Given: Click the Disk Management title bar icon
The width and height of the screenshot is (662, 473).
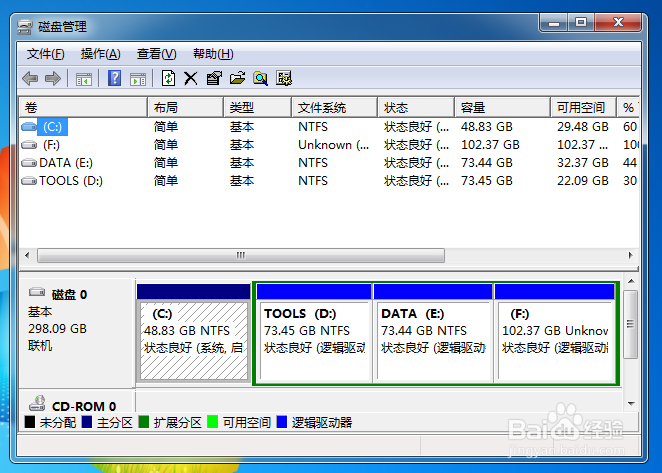Looking at the screenshot, I should 24,27.
